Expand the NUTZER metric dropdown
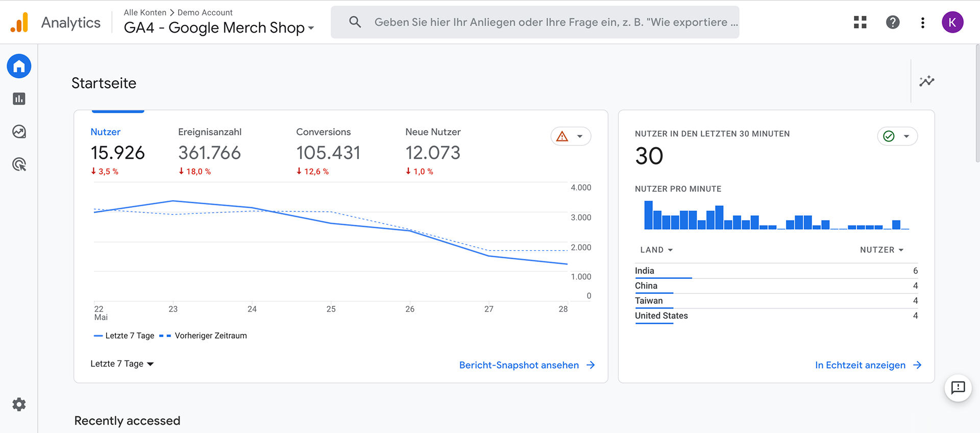The width and height of the screenshot is (980, 433). click(x=881, y=250)
